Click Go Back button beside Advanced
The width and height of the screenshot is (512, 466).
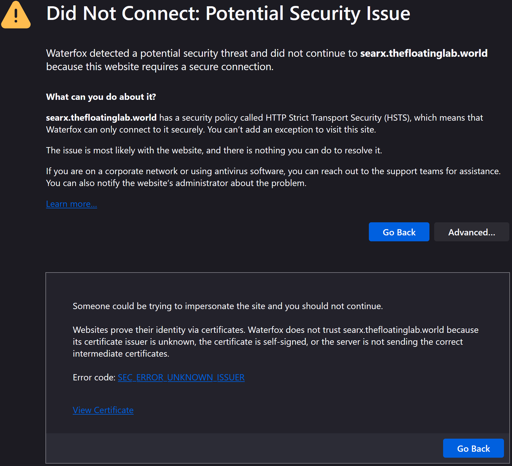pyautogui.click(x=399, y=232)
